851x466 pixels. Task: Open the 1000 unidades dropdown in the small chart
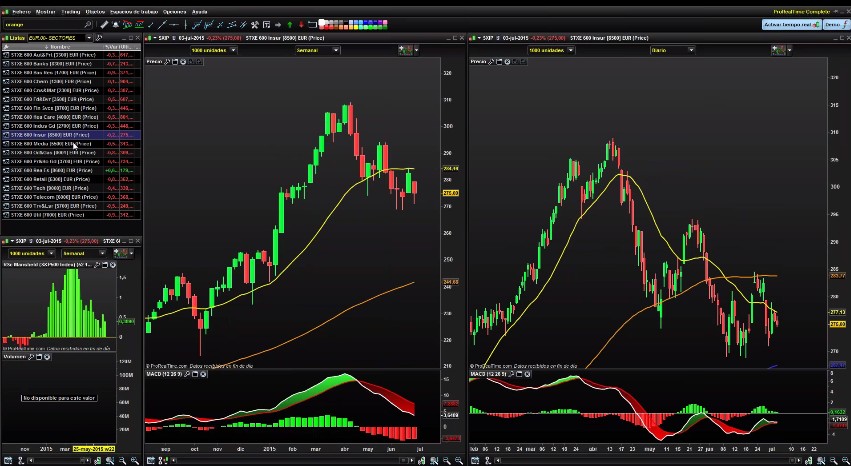coord(31,253)
